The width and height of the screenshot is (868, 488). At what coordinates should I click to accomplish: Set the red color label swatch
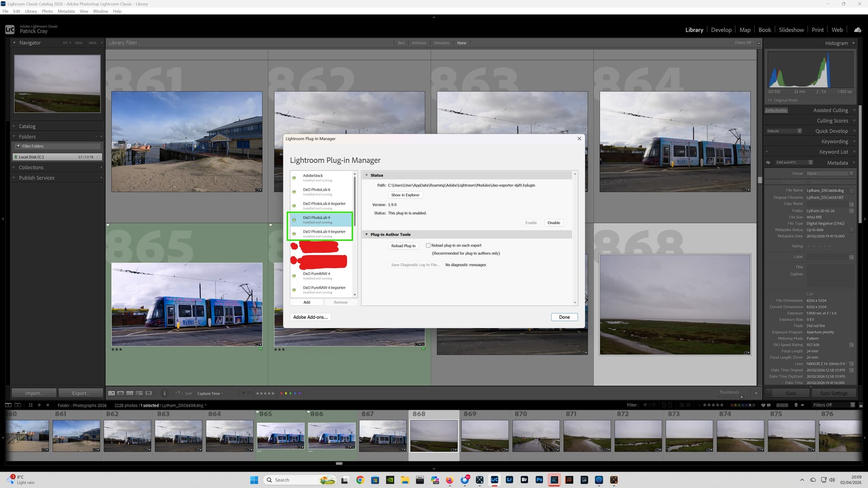282,393
